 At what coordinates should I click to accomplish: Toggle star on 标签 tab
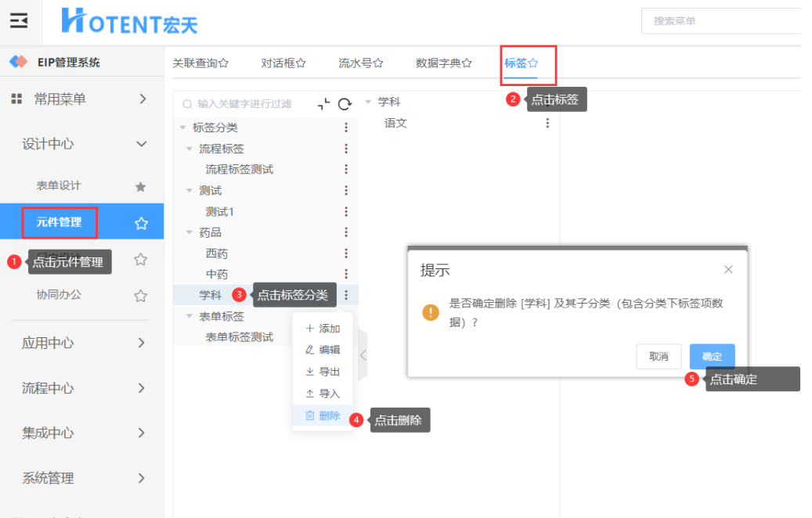coord(533,63)
